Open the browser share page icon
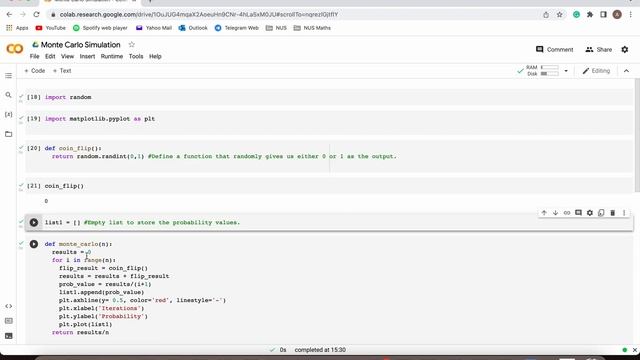Image resolution: width=640 pixels, height=360 pixels. 546,14
